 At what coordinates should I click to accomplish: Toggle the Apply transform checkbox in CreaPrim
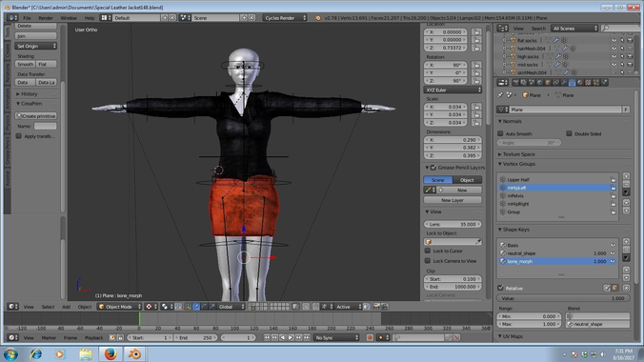[x=18, y=136]
